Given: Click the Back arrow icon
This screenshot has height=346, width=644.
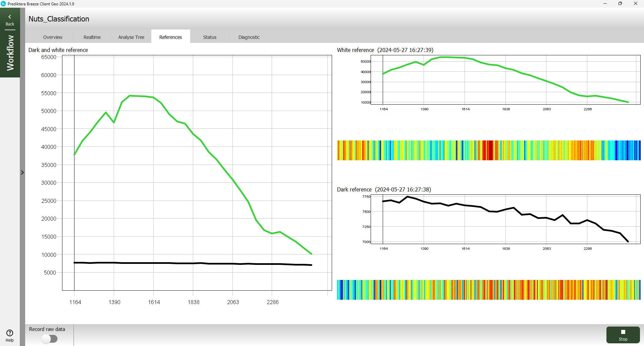Looking at the screenshot, I should [x=10, y=17].
